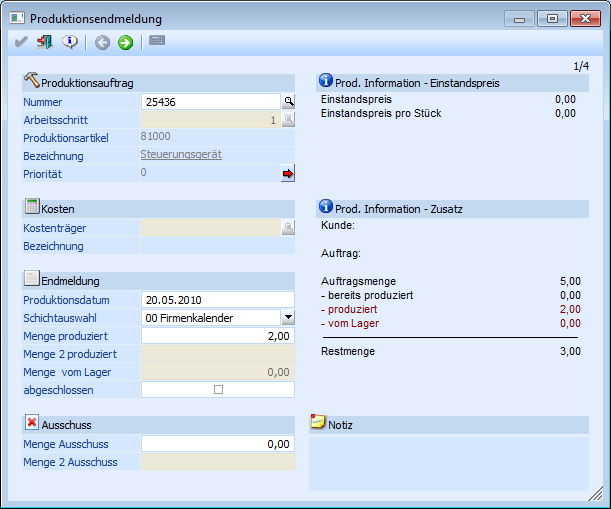Image resolution: width=611 pixels, height=509 pixels.
Task: Click the Menge Ausschuss input field
Action: 217,444
